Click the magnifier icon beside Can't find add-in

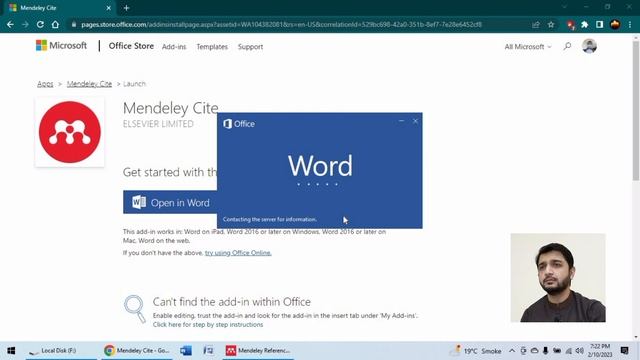(135, 309)
